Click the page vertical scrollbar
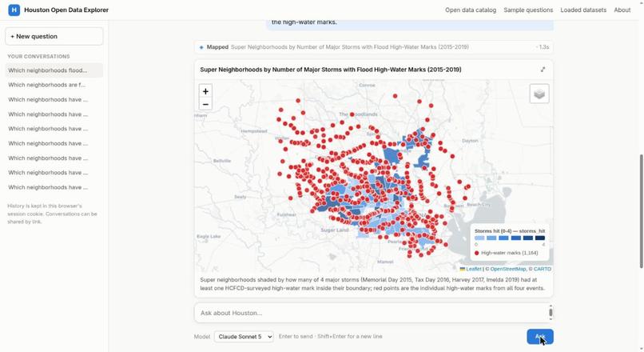Screen dimensions: 644x352 [x=641, y=211]
